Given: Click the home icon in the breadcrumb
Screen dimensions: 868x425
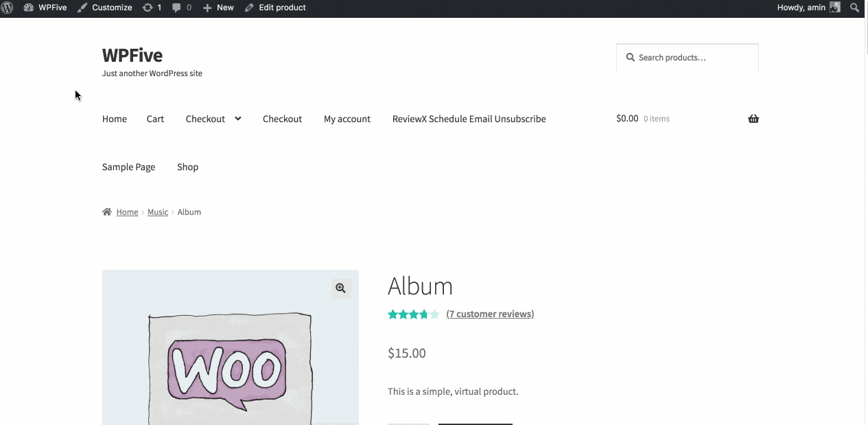Looking at the screenshot, I should tap(106, 211).
